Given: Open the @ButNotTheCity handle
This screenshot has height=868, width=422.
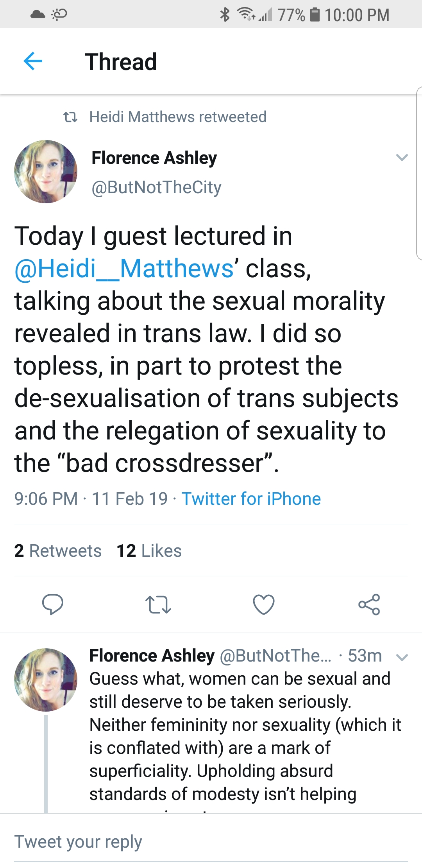Looking at the screenshot, I should (x=156, y=187).
